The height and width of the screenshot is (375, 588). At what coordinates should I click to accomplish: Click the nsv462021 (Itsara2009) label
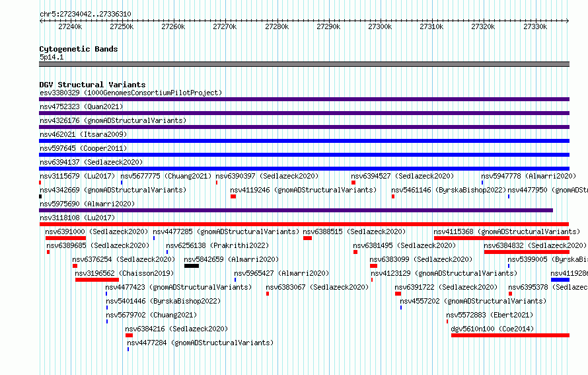click(83, 134)
